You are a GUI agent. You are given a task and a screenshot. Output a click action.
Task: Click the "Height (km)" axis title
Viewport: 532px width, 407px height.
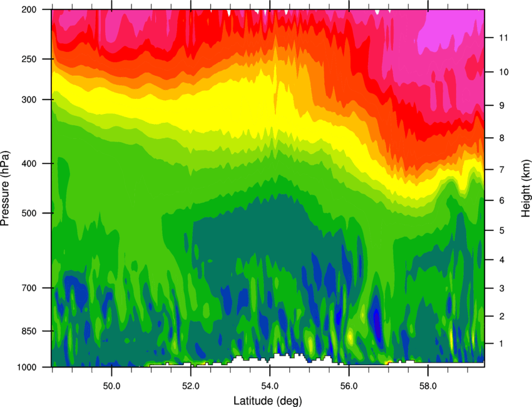click(x=526, y=188)
